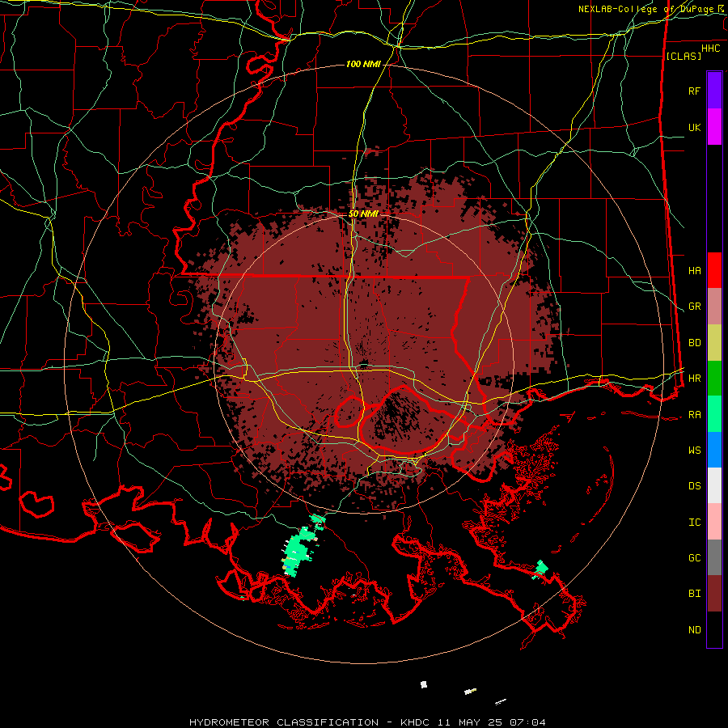Click the 50 NMI range ring label

pyautogui.click(x=363, y=214)
